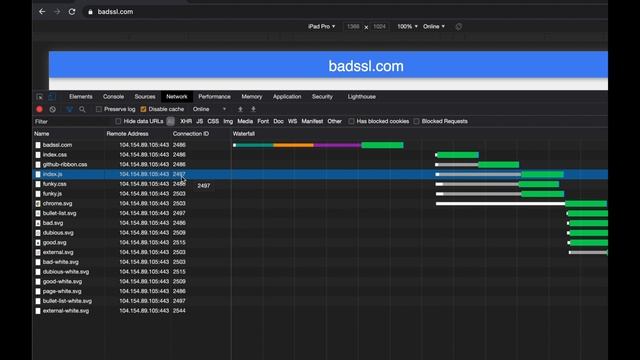
Task: Open the Sources tab
Action: point(145,97)
